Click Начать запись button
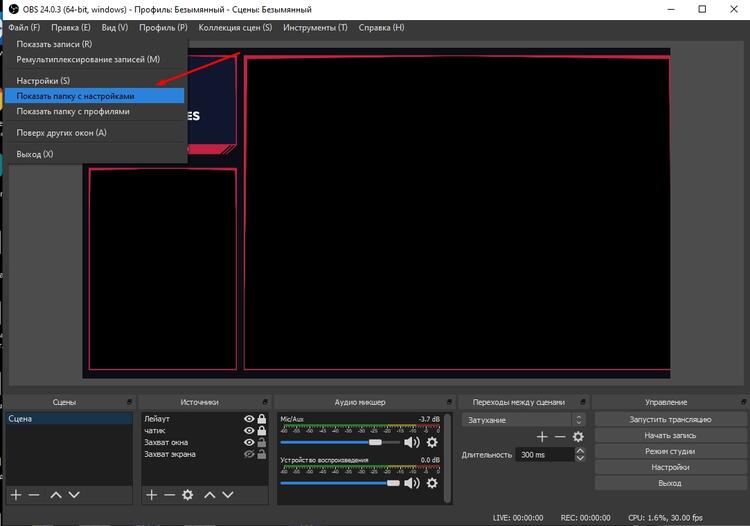The image size is (750, 526). pos(669,435)
